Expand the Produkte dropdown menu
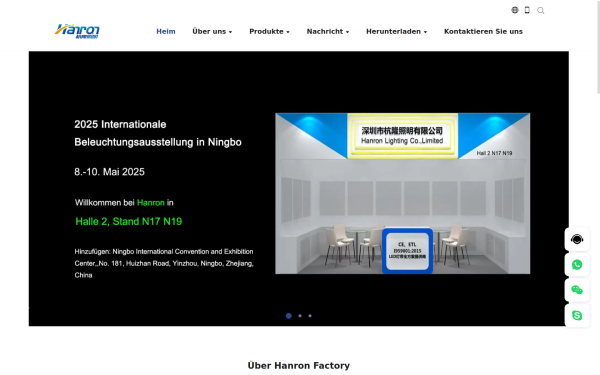Screen dimensions: 600x375 [269, 31]
